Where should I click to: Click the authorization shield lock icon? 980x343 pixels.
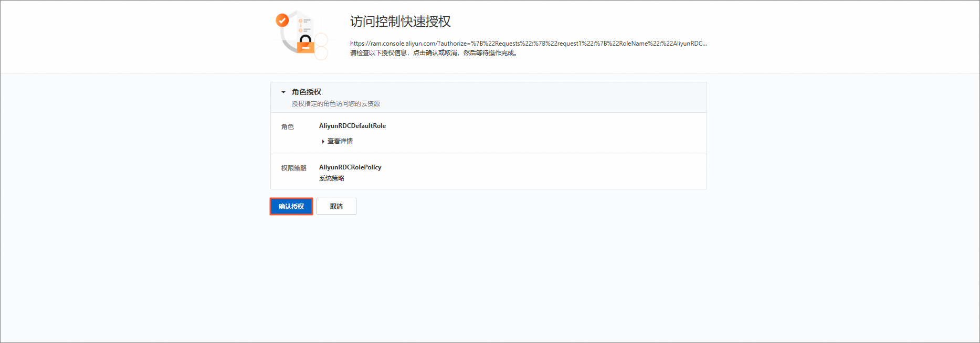301,34
